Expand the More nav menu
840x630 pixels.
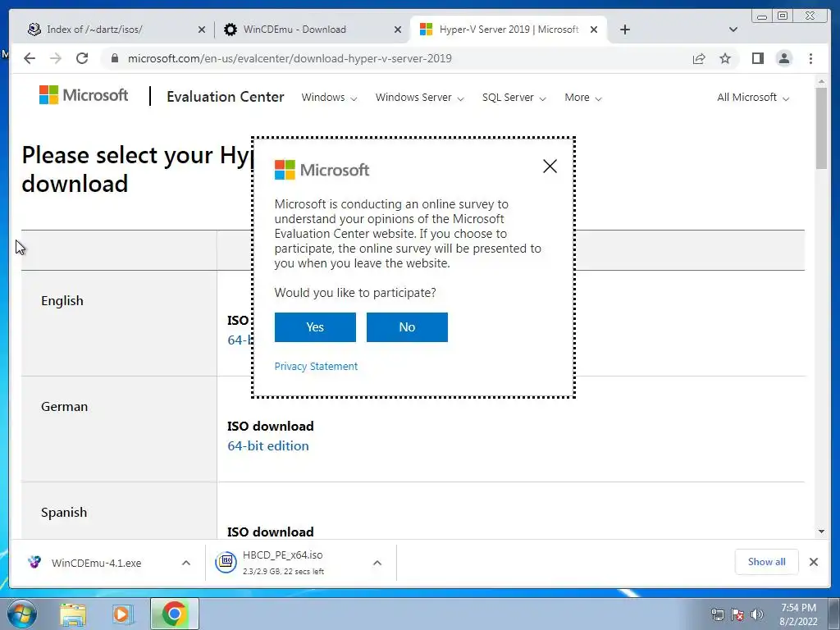coord(583,98)
